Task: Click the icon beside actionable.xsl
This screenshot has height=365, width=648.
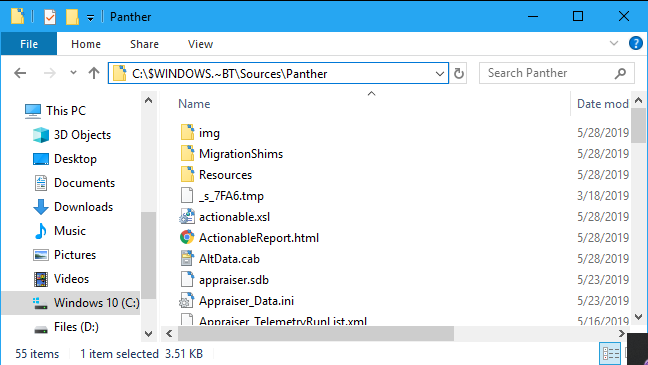Action: [187, 216]
